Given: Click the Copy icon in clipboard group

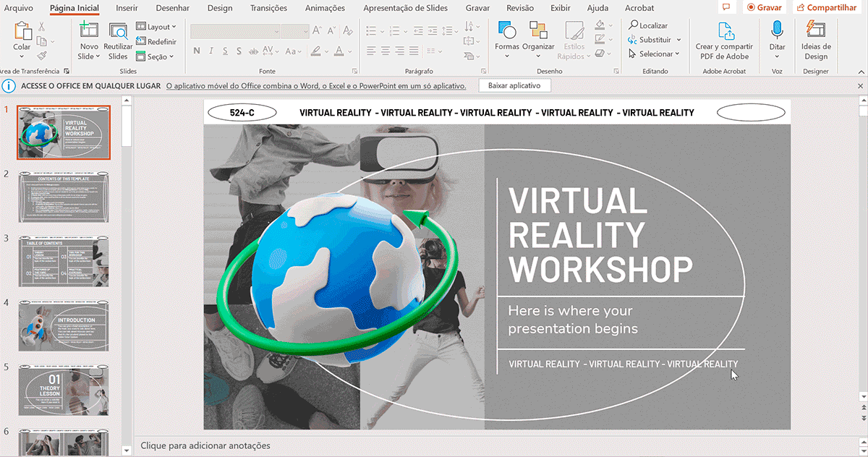Looking at the screenshot, I should (42, 41).
